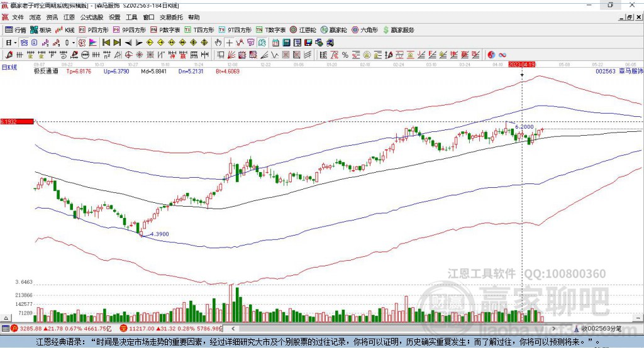This screenshot has width=644, height=348.
Task: Open the 9T四方形 tool
Action: pos(235,30)
